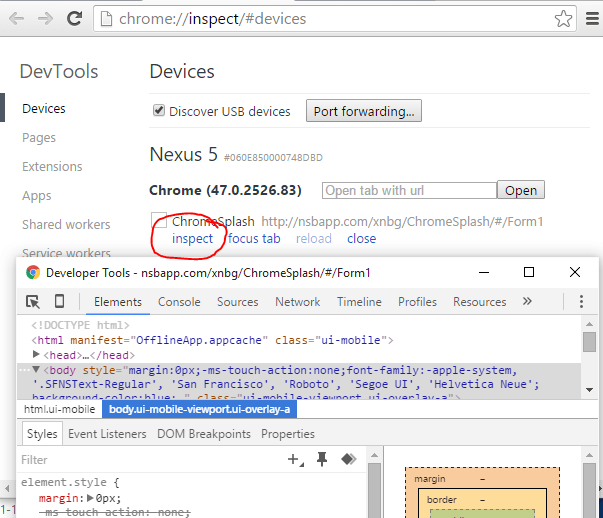Open the Resources tab
This screenshot has width=603, height=518.
coord(480,302)
